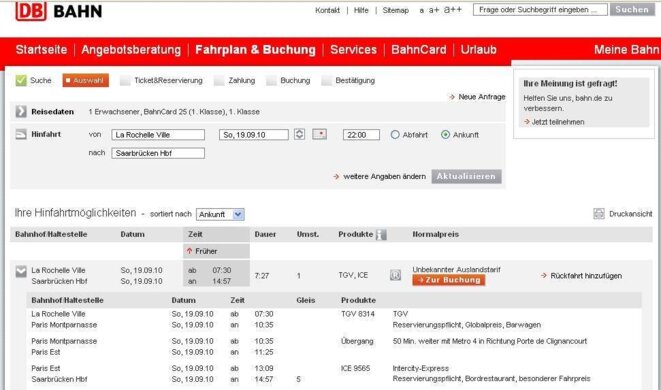Click the Neue Anfrage link

click(x=481, y=97)
